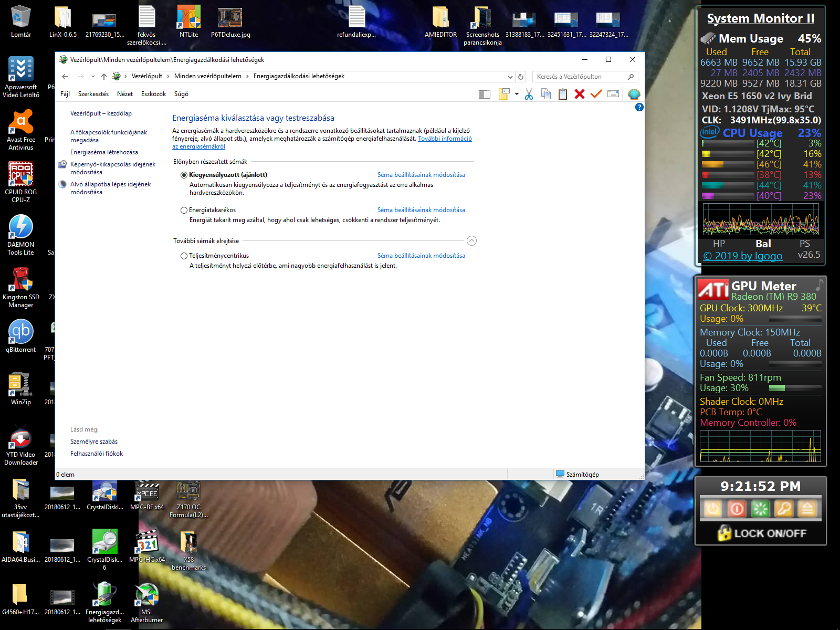This screenshot has height=630, width=840.
Task: Open qBittorrent desktop icon
Action: [x=21, y=336]
